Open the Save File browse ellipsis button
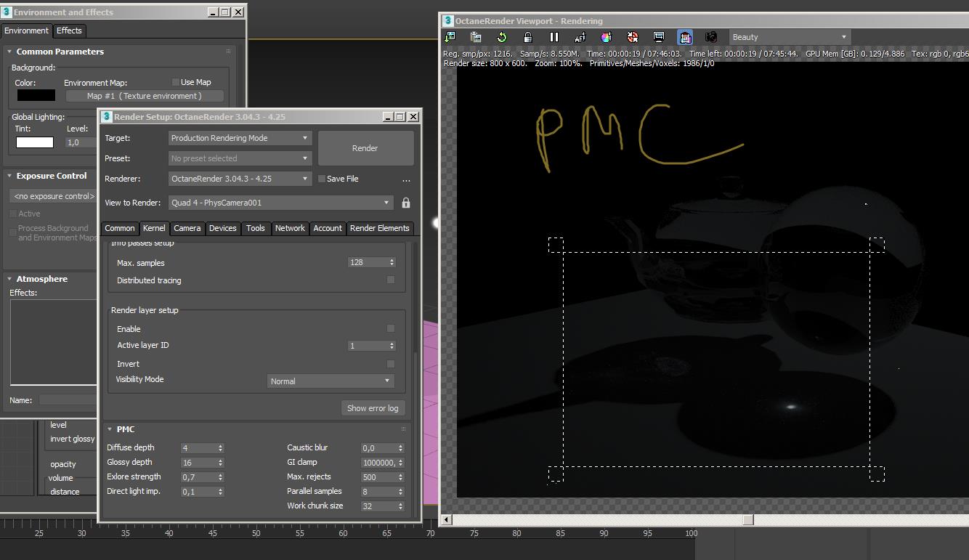969x560 pixels. click(x=406, y=179)
